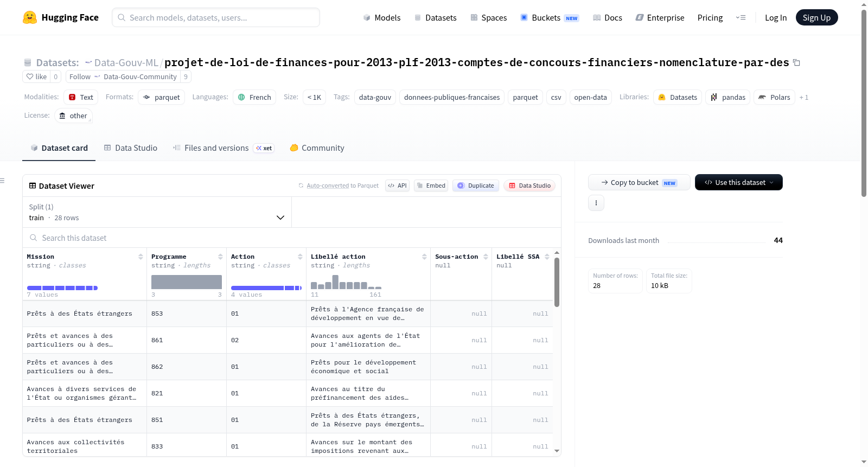
Task: Open the Enterprise page
Action: [x=660, y=17]
